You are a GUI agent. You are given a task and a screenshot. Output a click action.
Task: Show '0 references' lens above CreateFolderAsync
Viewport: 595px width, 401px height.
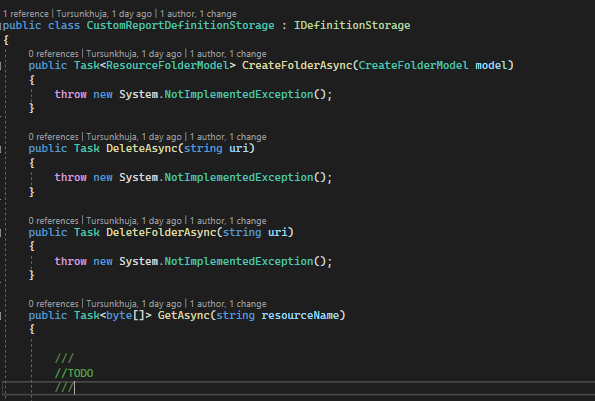[x=54, y=54]
